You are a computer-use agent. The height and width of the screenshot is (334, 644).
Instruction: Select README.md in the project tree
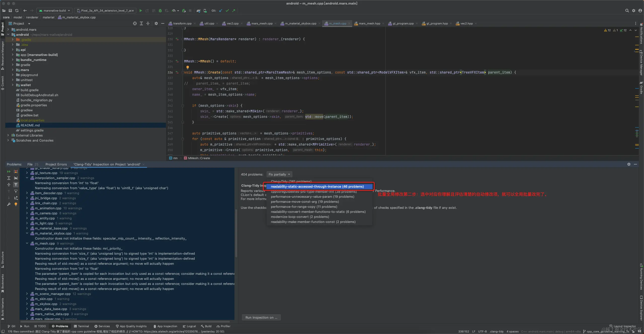86,125
